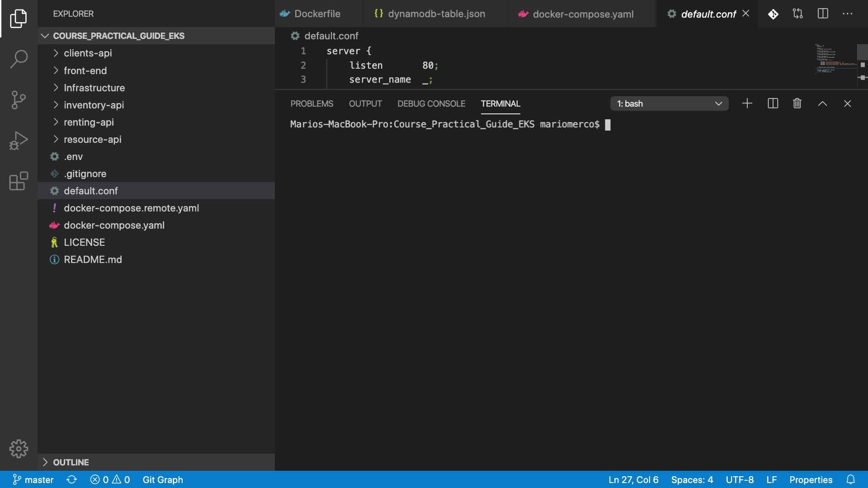This screenshot has height=488, width=868.
Task: Maximize the terminal panel size
Action: pos(822,103)
